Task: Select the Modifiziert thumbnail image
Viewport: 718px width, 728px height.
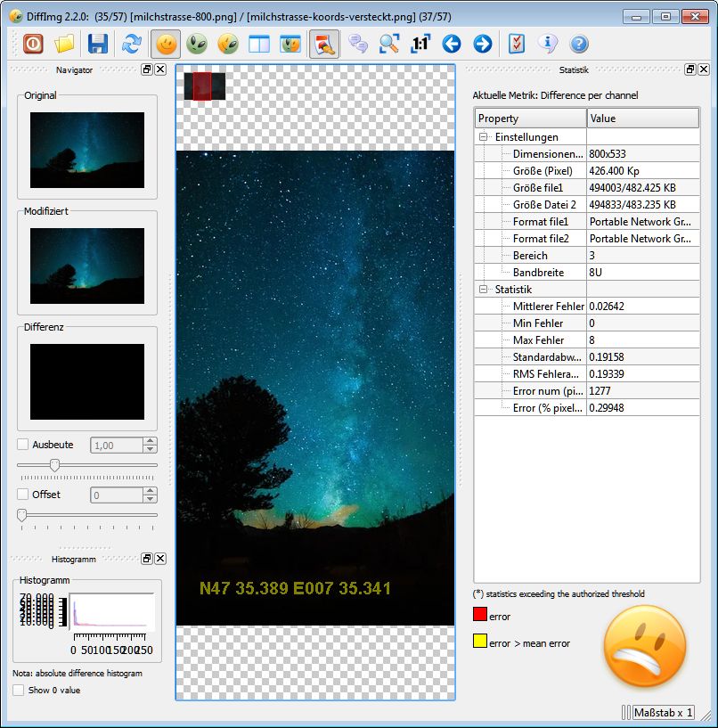Action: 87,266
